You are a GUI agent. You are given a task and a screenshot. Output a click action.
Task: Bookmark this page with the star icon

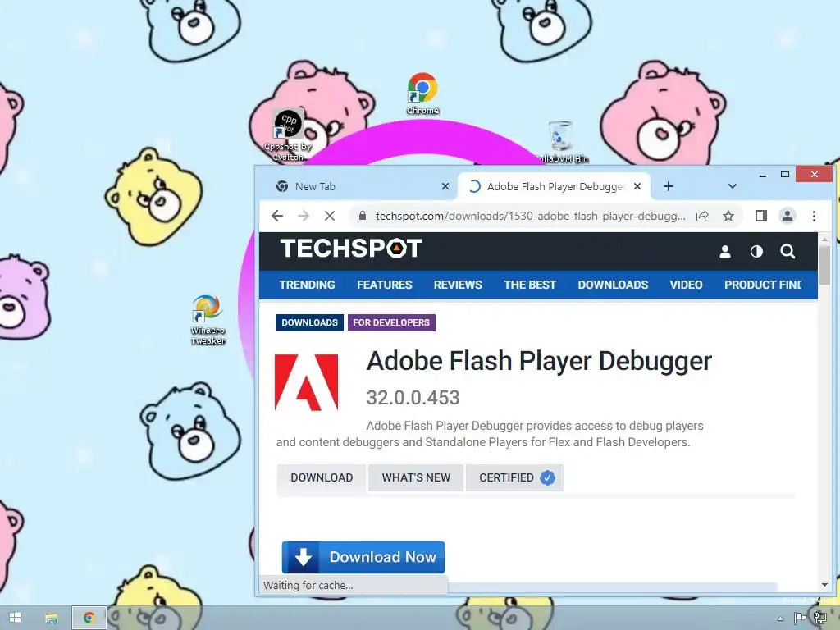pos(728,216)
